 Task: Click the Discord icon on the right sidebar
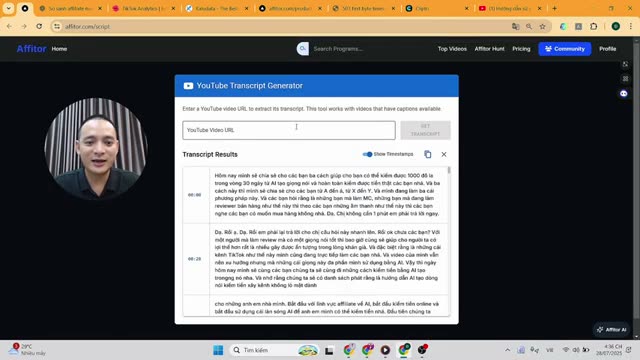point(624,93)
